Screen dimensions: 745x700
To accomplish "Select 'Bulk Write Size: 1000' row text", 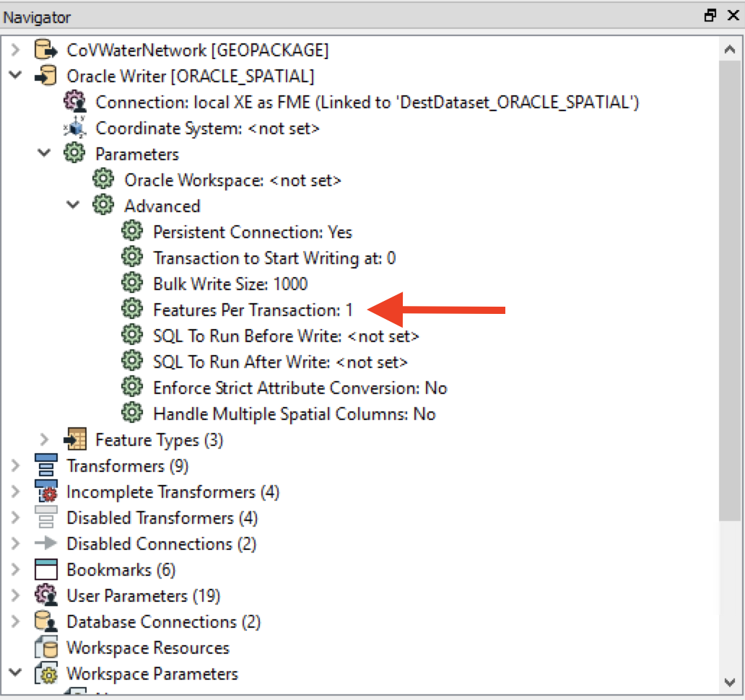I will point(230,284).
